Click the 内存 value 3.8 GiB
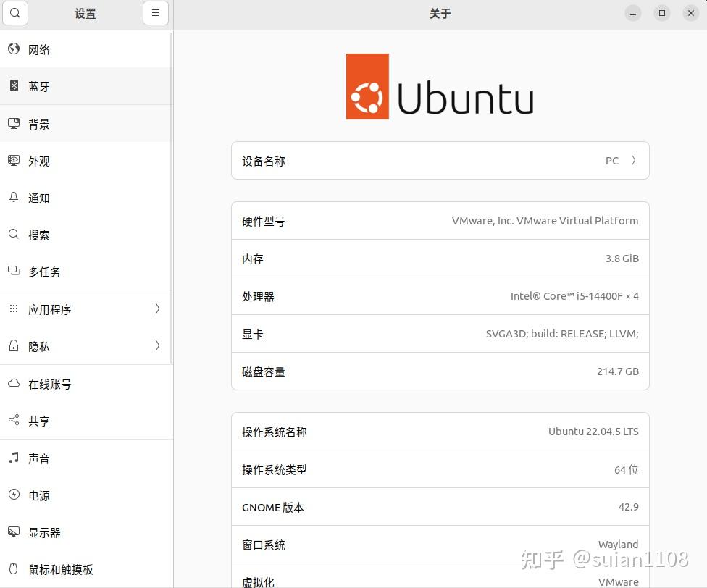 coord(622,259)
